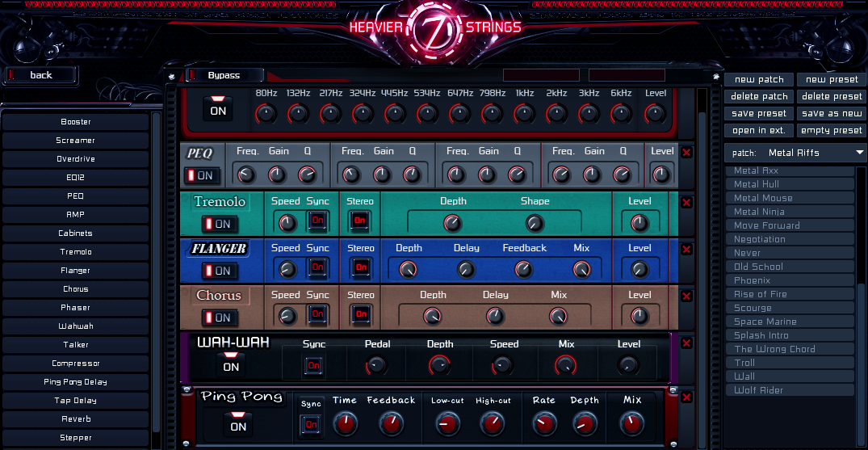Toggle Tremolo Sync on button

pos(317,221)
